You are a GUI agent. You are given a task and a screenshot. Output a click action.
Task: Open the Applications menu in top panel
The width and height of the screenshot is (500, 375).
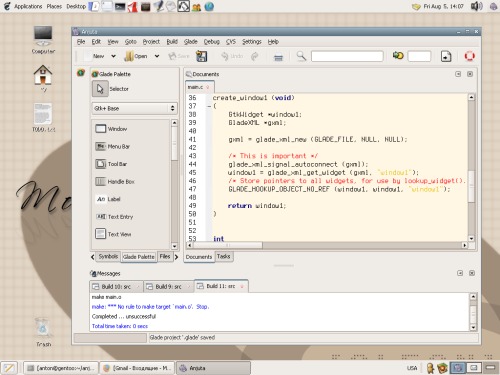(x=28, y=6)
